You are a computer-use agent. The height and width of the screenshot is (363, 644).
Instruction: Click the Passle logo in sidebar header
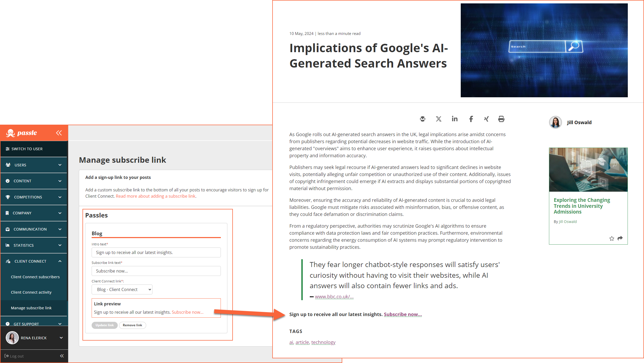21,133
